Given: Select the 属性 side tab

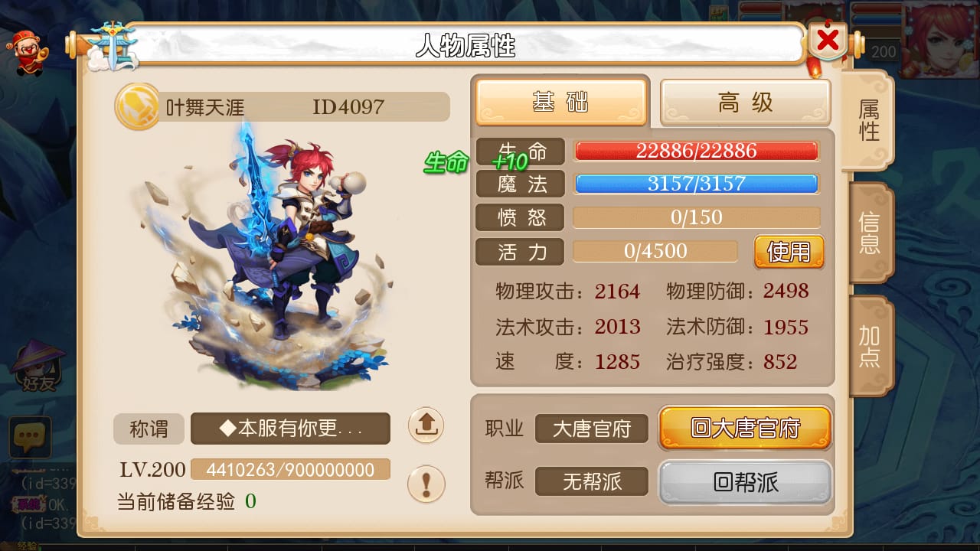Looking at the screenshot, I should (x=868, y=120).
